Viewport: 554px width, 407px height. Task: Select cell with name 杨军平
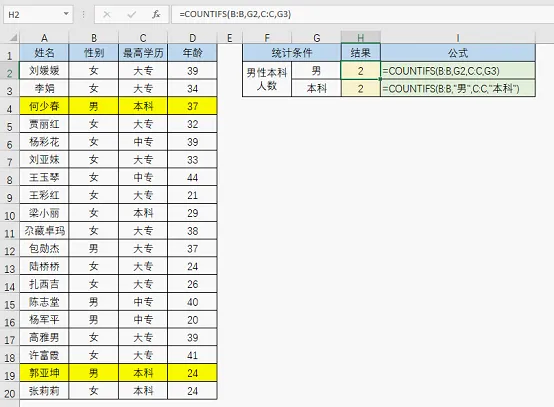click(x=44, y=319)
